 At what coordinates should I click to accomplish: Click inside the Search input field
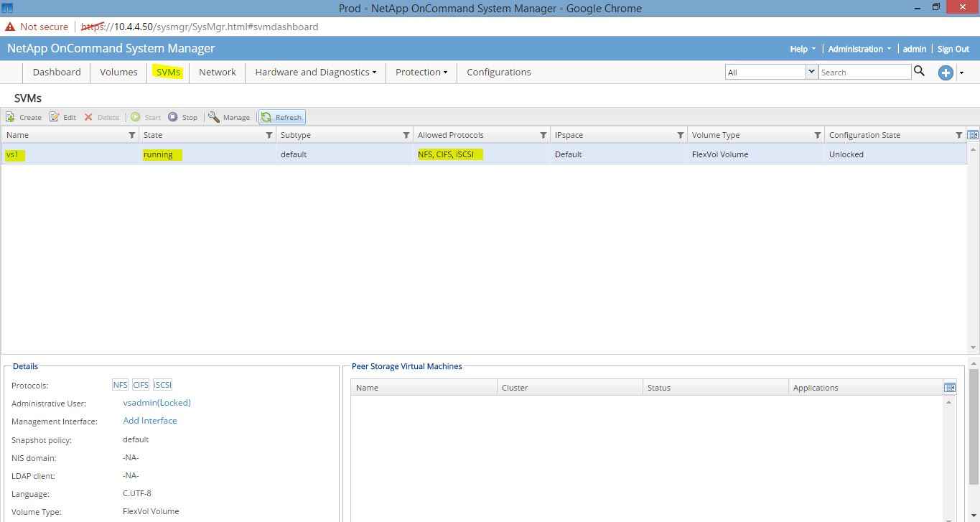click(862, 72)
